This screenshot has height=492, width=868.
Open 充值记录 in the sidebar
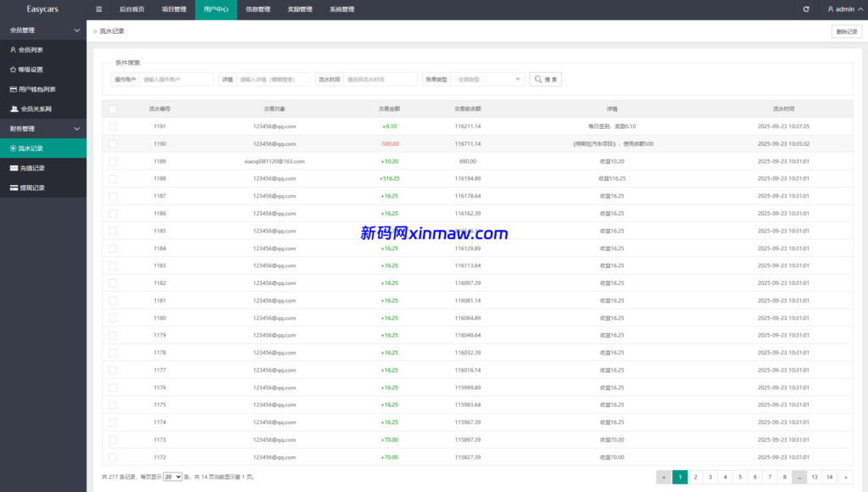click(31, 168)
